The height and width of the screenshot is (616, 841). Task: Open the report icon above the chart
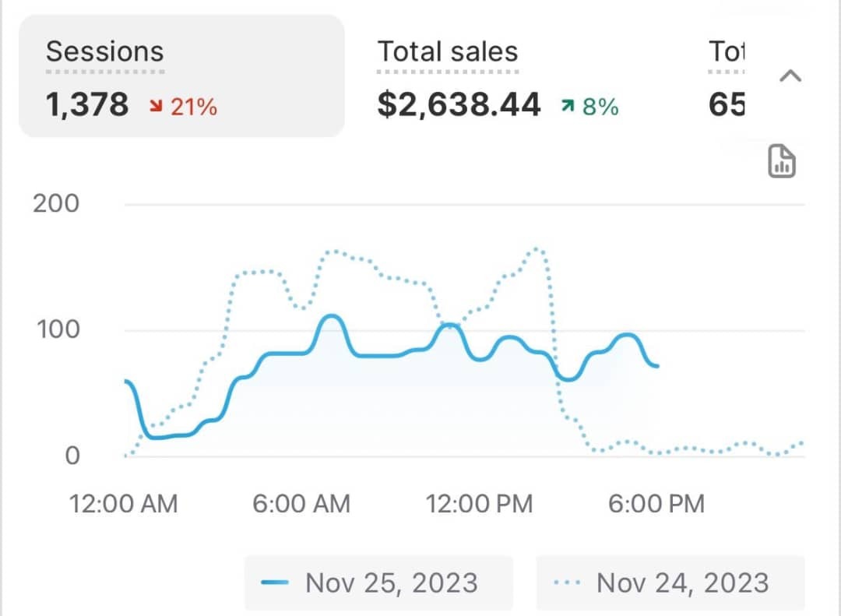coord(782,161)
